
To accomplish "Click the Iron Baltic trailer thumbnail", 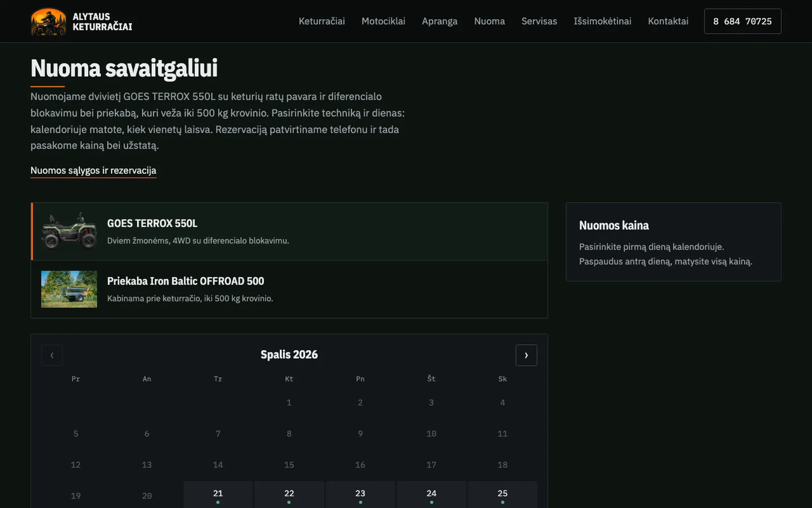I will point(69,289).
